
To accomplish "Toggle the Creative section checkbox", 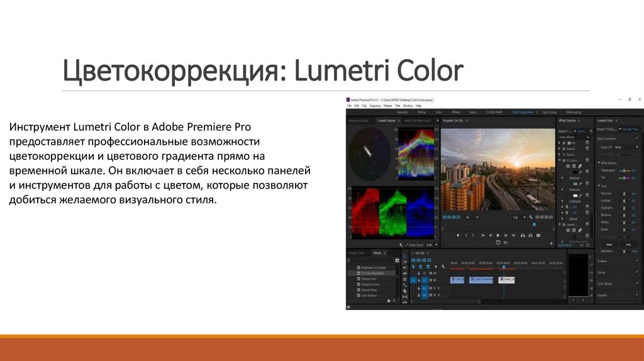I will 636,260.
